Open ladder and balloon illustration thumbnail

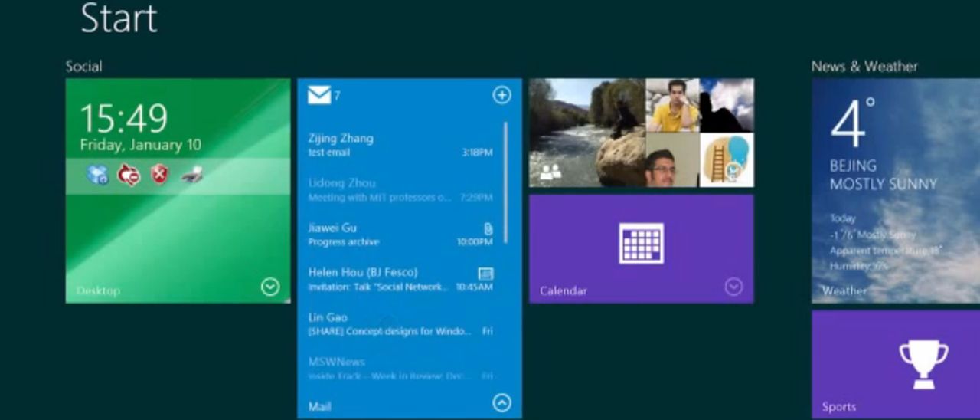(727, 160)
